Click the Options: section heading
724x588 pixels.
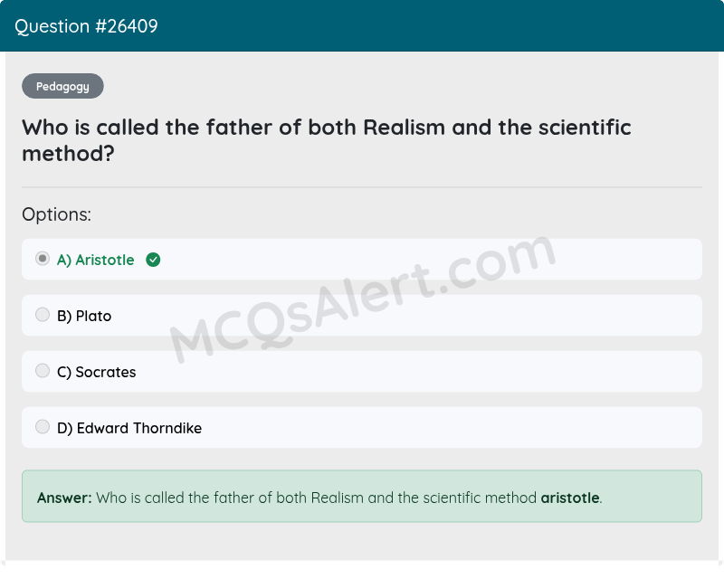(56, 214)
